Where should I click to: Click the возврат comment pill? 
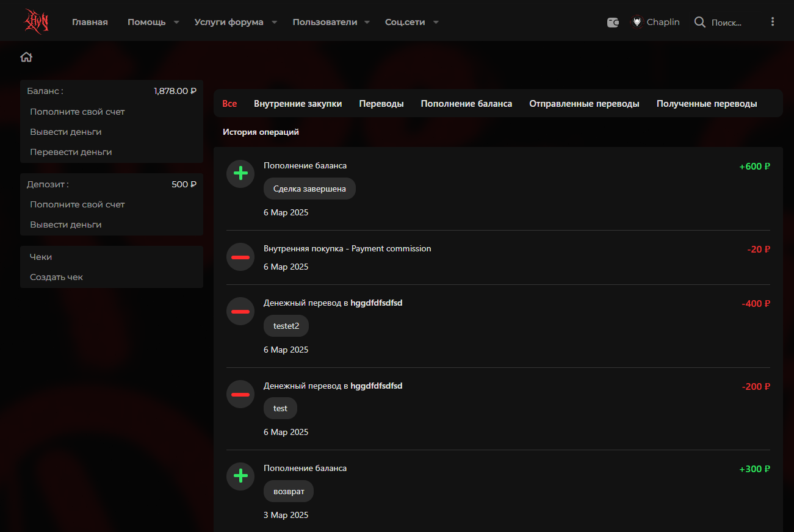289,491
